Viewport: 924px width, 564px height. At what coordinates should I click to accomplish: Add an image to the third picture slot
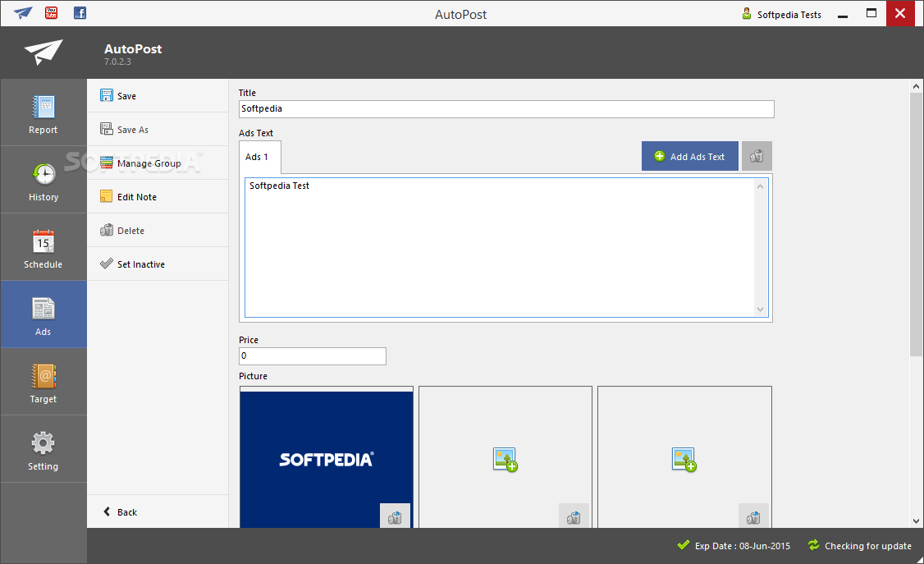point(684,460)
